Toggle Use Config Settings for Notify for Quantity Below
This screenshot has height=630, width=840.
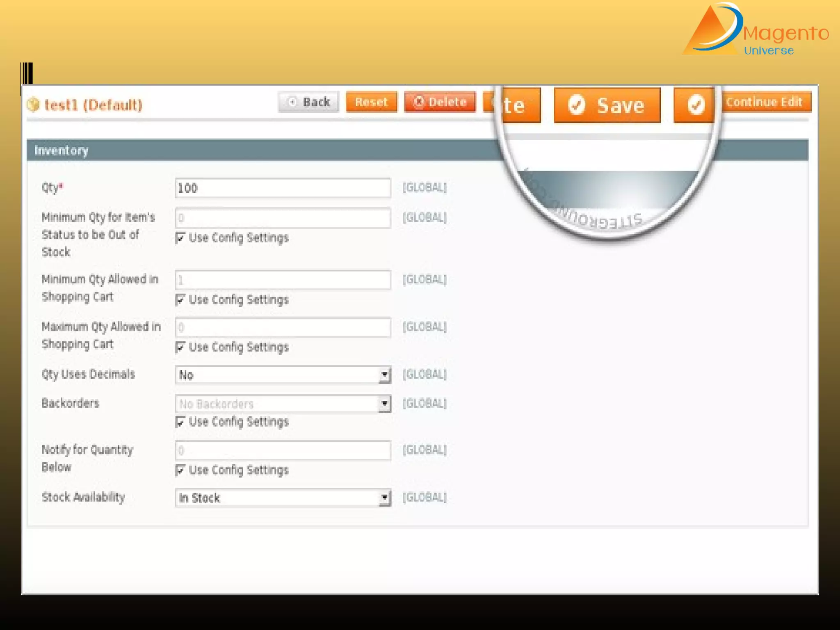click(x=180, y=470)
